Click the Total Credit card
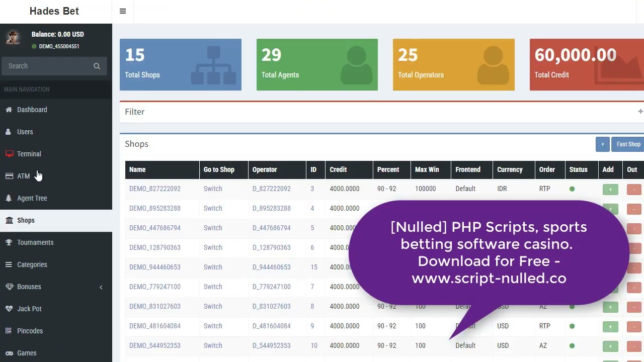The image size is (644, 362). 587,64
